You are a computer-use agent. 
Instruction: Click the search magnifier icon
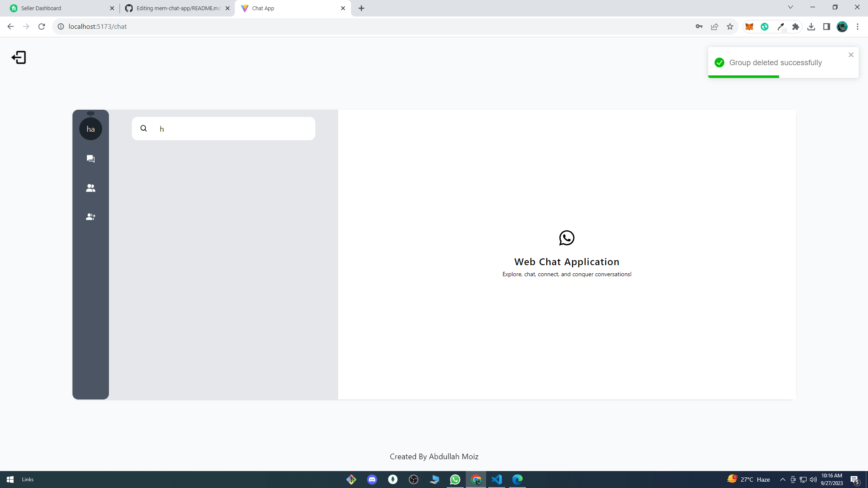(x=144, y=128)
